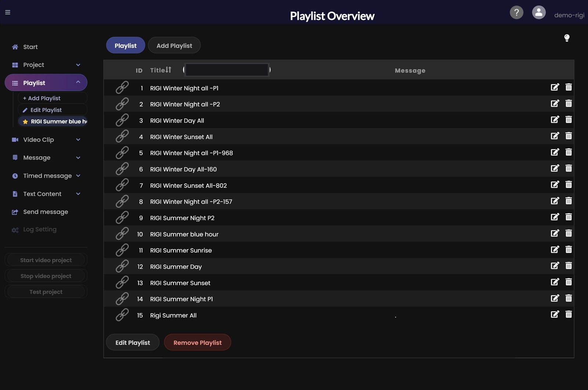588x390 pixels.
Task: Select + Add Playlist submenu item
Action: click(x=53, y=98)
